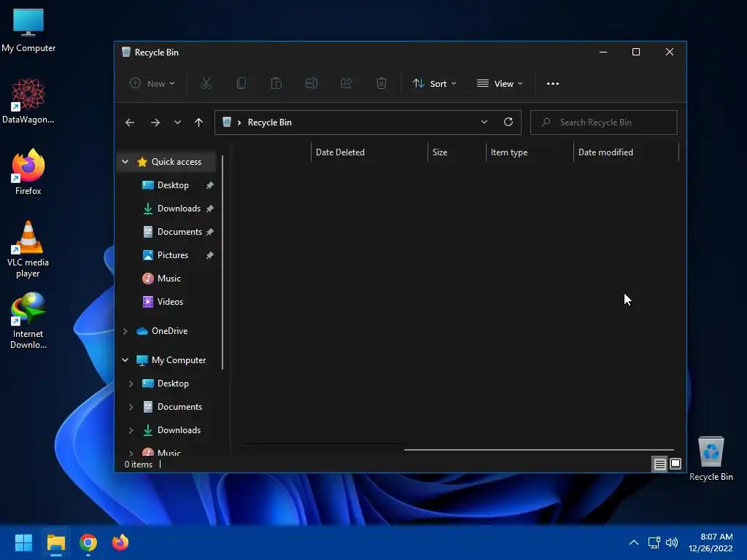
Task: Expand Documents under My Computer
Action: tap(131, 407)
